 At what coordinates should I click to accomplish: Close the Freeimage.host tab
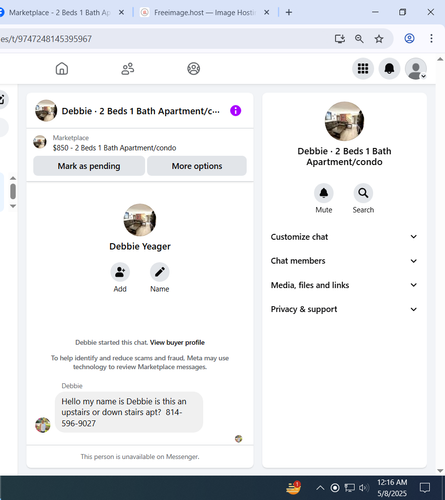[x=267, y=13]
